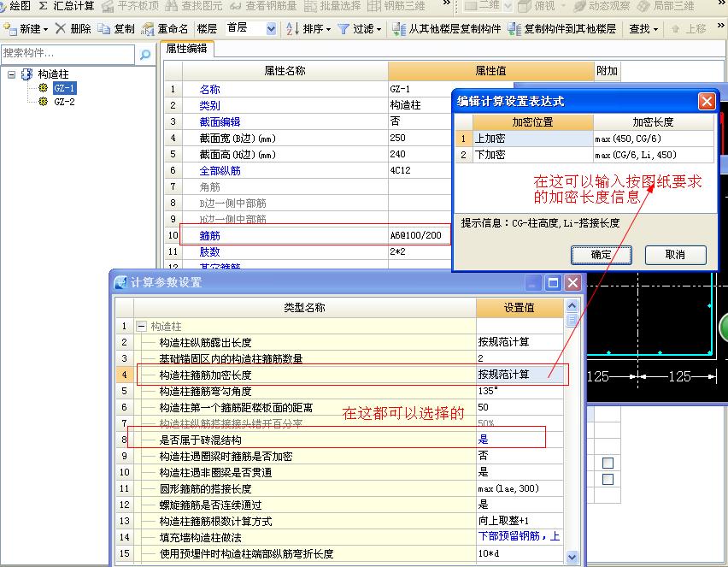Viewport: 728px width, 567px height.
Task: Close the 编辑计算设置表达式 dialog
Action: (x=707, y=101)
